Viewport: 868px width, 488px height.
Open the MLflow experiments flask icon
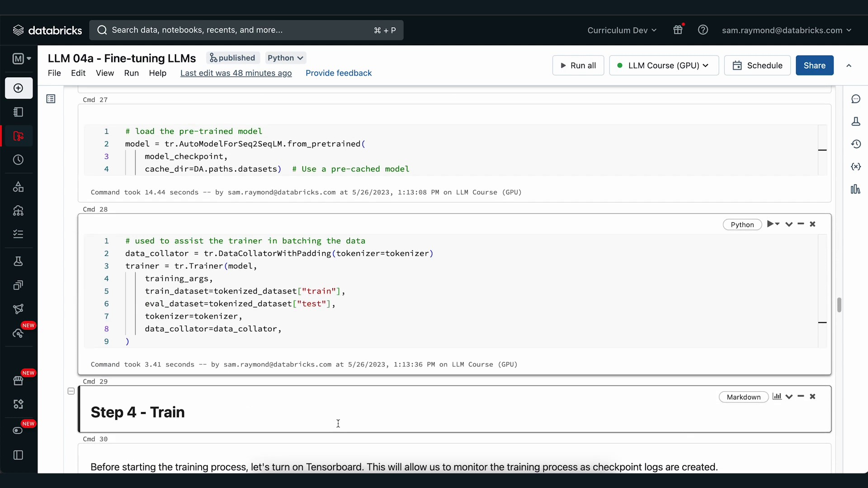tap(856, 122)
